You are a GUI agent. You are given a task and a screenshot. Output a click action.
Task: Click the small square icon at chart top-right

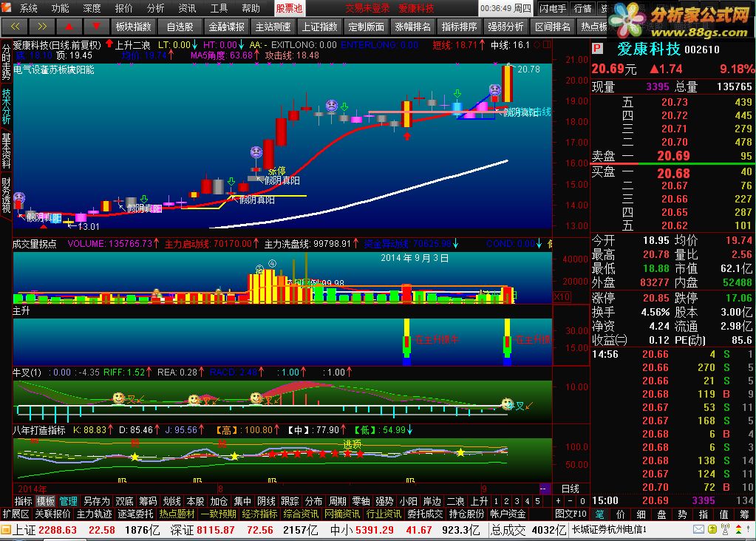[x=547, y=44]
